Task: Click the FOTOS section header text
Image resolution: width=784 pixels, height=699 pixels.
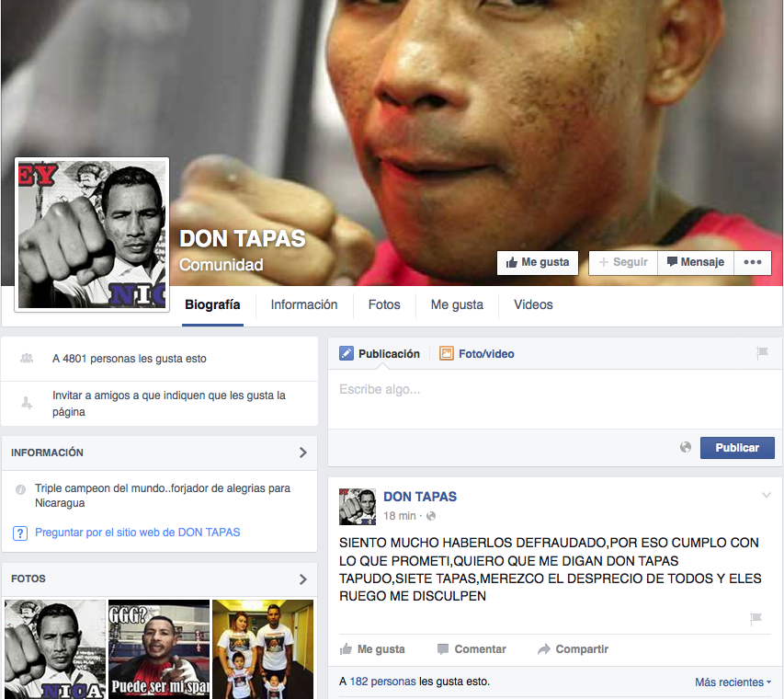Action: [28, 579]
